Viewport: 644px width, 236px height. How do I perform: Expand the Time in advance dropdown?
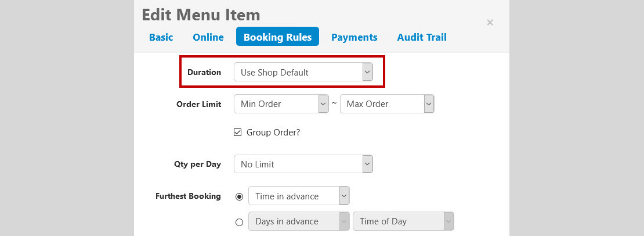click(x=299, y=196)
